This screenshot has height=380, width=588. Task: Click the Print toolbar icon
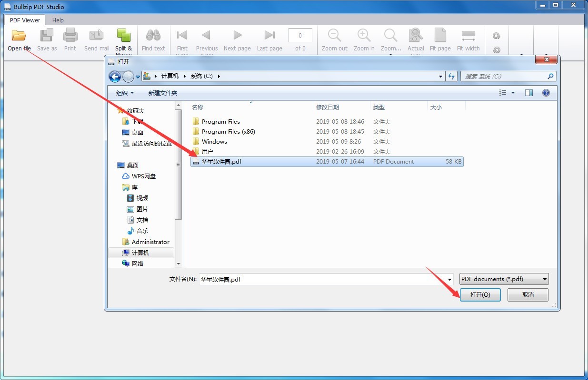pyautogui.click(x=70, y=35)
